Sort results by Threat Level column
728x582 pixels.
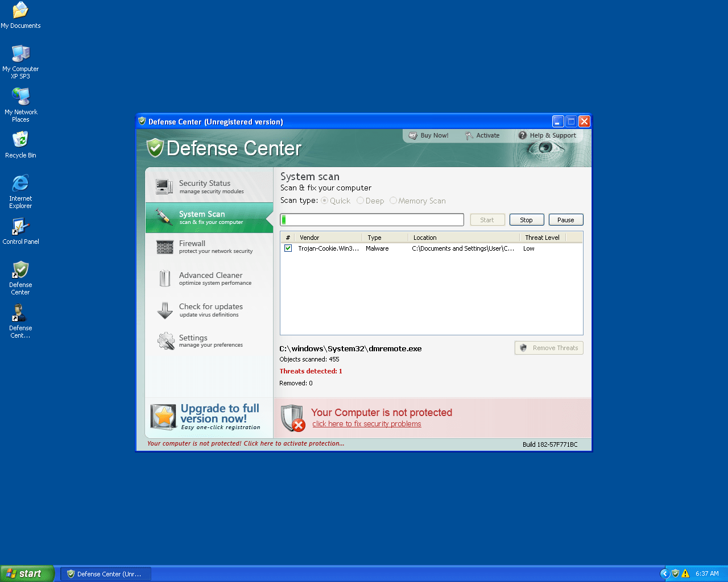pos(542,238)
